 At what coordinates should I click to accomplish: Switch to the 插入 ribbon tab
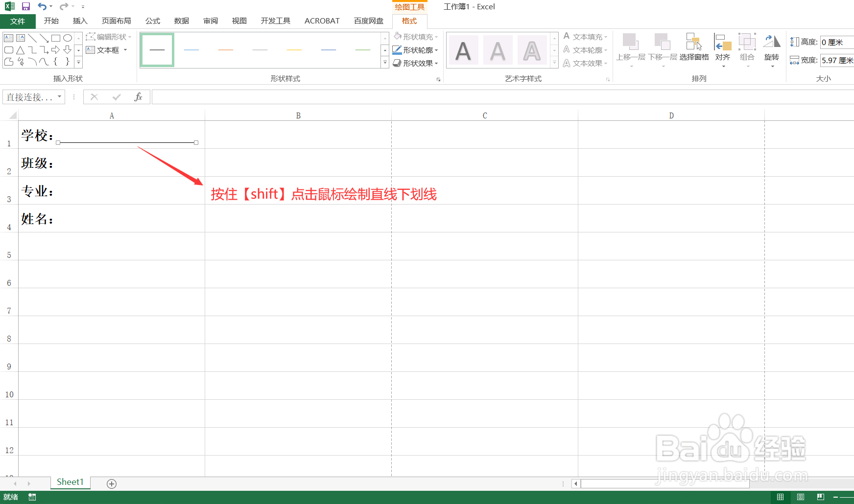pyautogui.click(x=80, y=21)
